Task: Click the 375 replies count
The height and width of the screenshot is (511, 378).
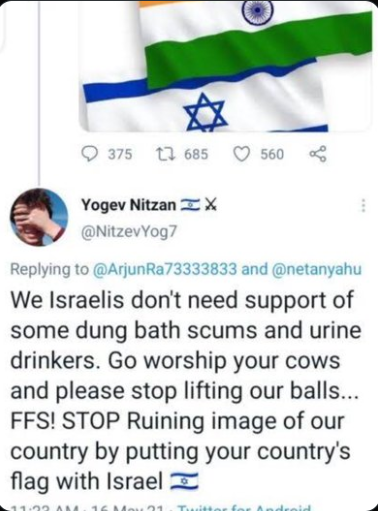Action: [120, 155]
